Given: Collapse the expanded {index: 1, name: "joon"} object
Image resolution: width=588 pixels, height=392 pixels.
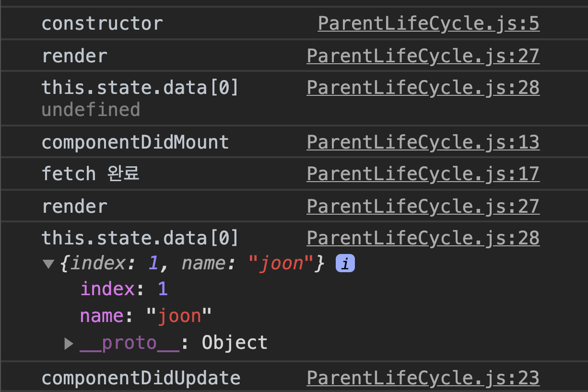Looking at the screenshot, I should coord(48,264).
